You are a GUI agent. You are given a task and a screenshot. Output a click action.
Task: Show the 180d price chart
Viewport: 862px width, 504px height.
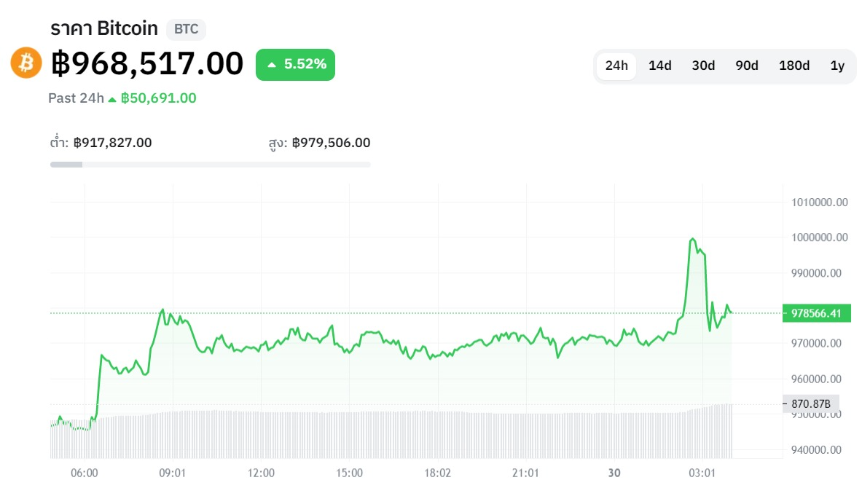[x=794, y=66]
